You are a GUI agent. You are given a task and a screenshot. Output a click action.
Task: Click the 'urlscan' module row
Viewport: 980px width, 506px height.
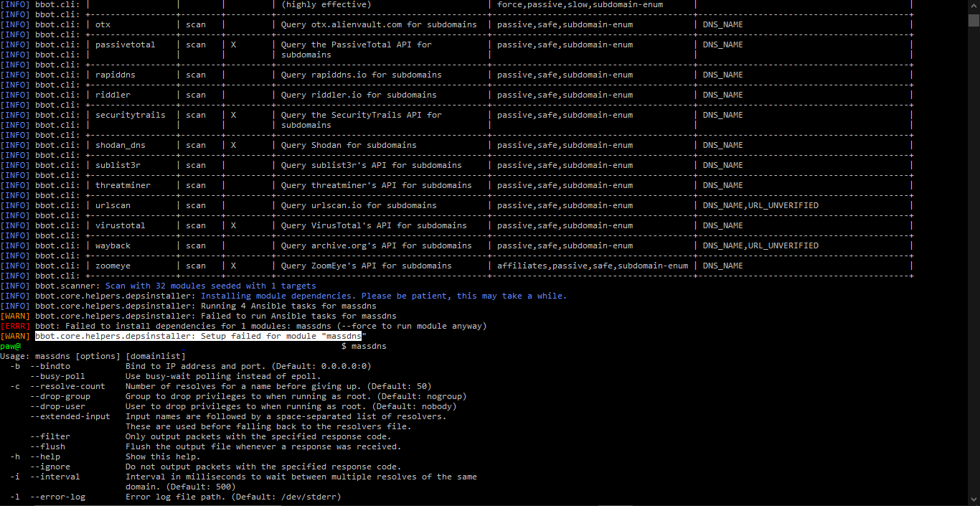click(112, 205)
